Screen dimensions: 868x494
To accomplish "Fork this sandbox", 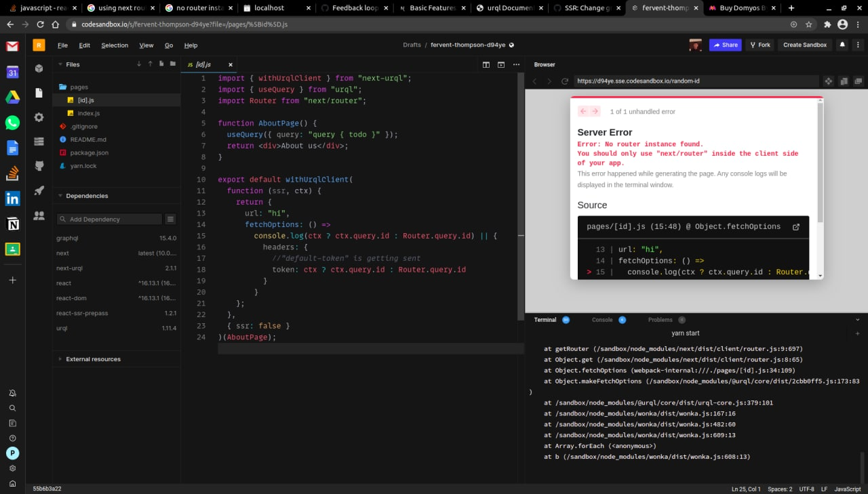I will [x=760, y=45].
